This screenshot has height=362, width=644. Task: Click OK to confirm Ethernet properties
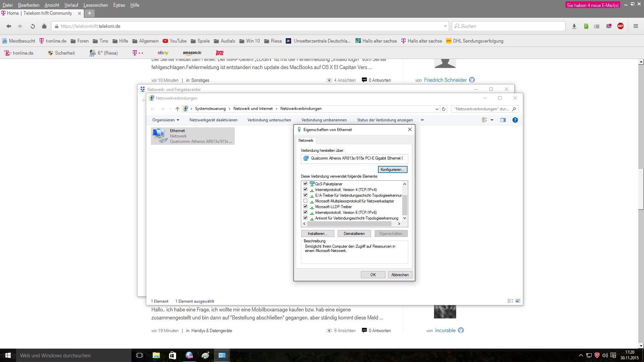(373, 275)
